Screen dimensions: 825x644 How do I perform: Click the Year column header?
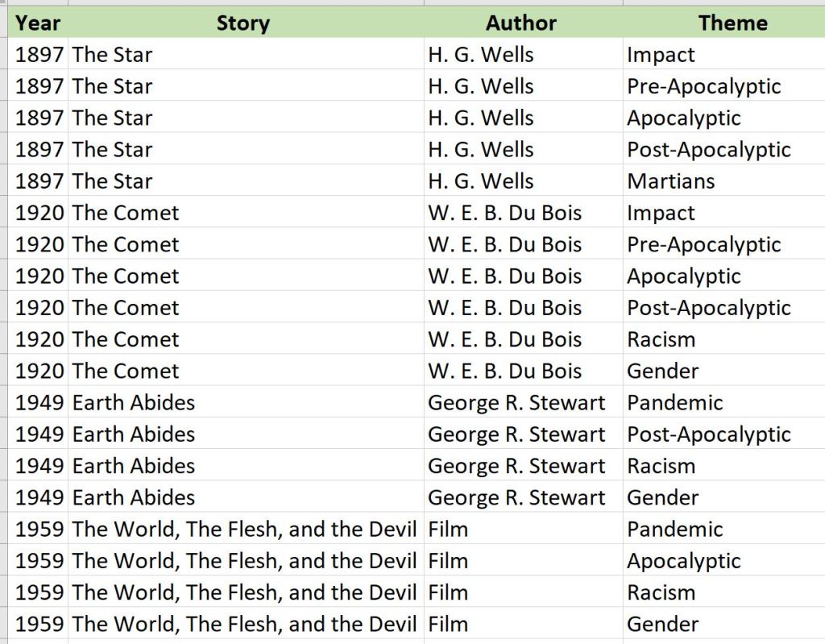pyautogui.click(x=38, y=23)
